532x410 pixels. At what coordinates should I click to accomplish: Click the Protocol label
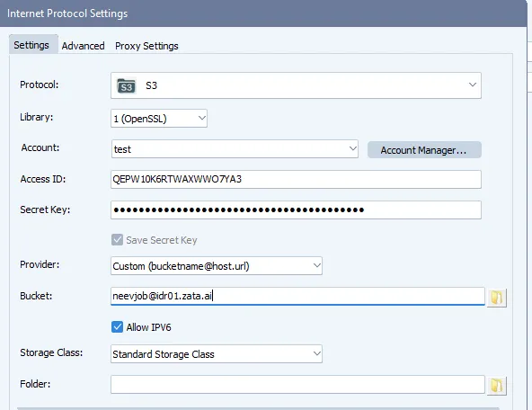pos(40,85)
